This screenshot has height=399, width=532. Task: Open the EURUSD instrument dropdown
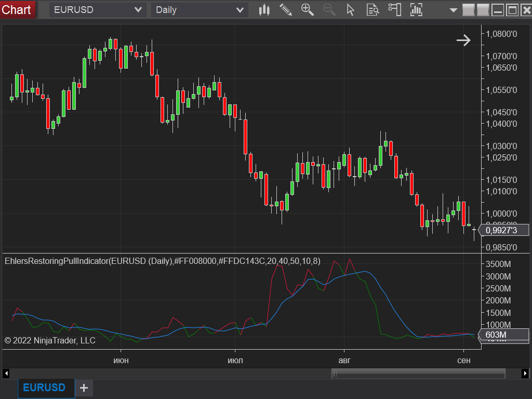[x=98, y=9]
